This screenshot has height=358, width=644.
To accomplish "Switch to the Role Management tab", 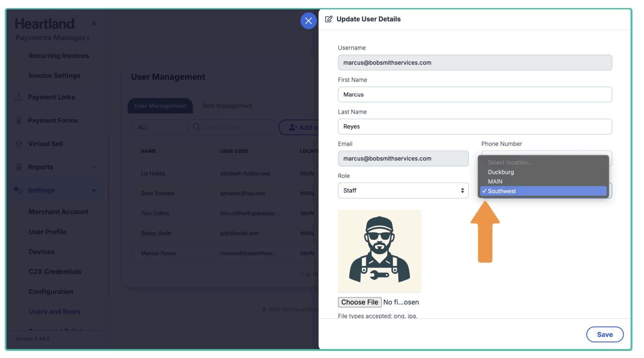I will click(227, 106).
